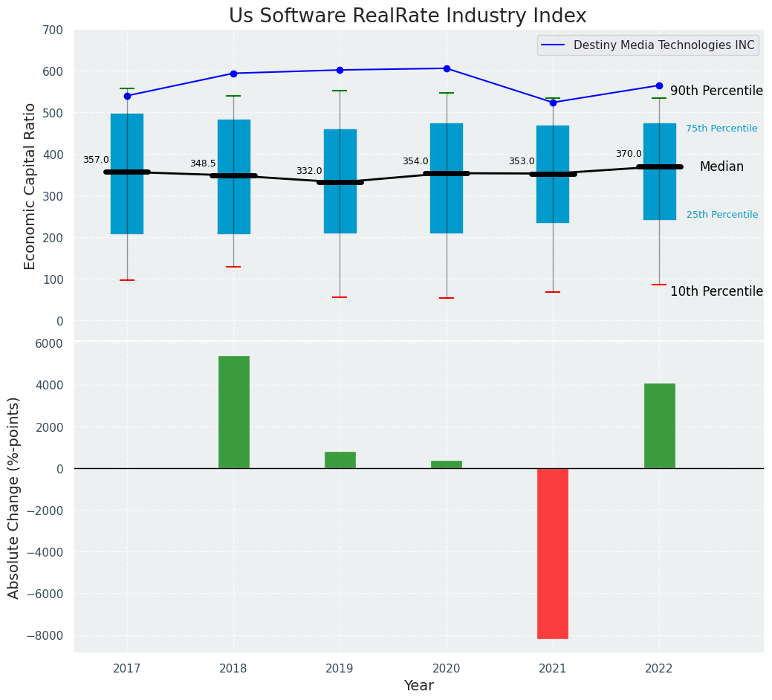Click the small 2020 green bar
Screen dimensions: 772x700
(x=446, y=464)
